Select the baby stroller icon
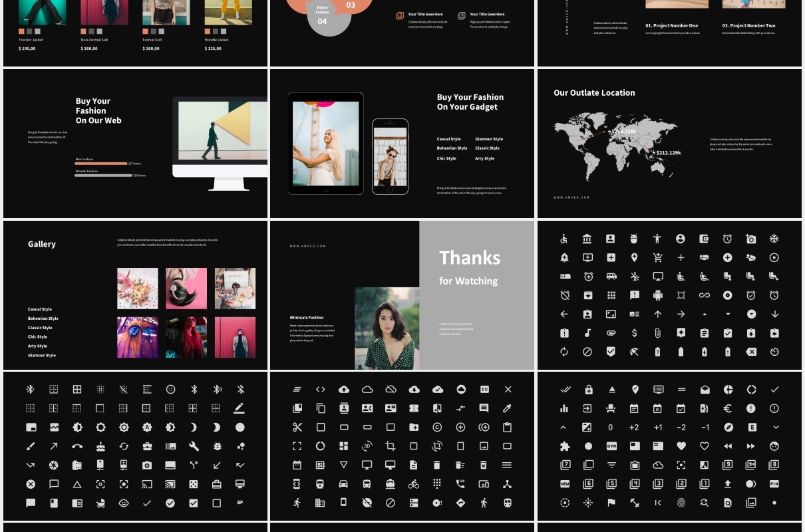This screenshot has width=805, height=532. (100, 503)
